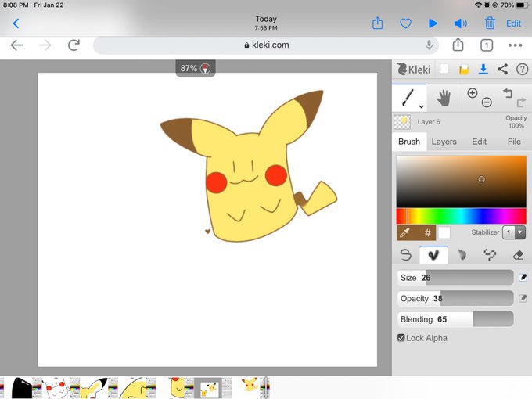The height and width of the screenshot is (399, 532).
Task: Open the browser tabs overview
Action: pyautogui.click(x=487, y=45)
